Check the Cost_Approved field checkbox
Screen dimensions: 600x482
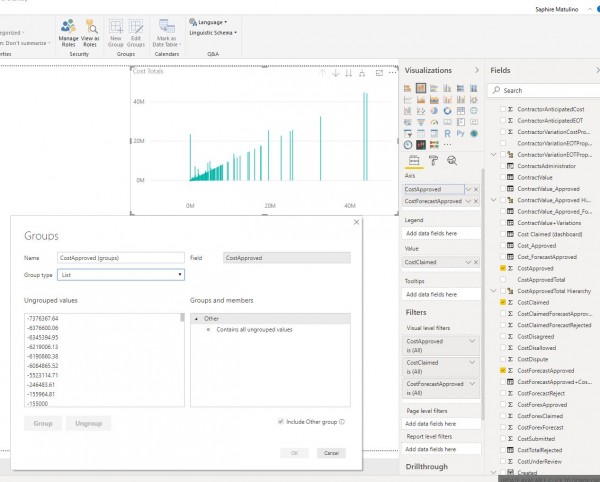(x=503, y=246)
